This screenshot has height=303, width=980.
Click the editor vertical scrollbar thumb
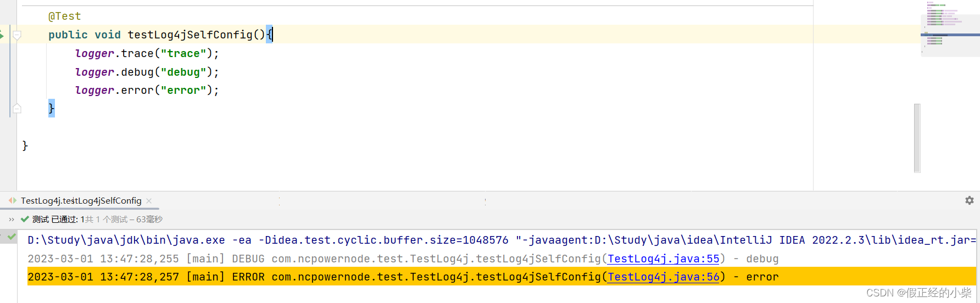(x=917, y=138)
